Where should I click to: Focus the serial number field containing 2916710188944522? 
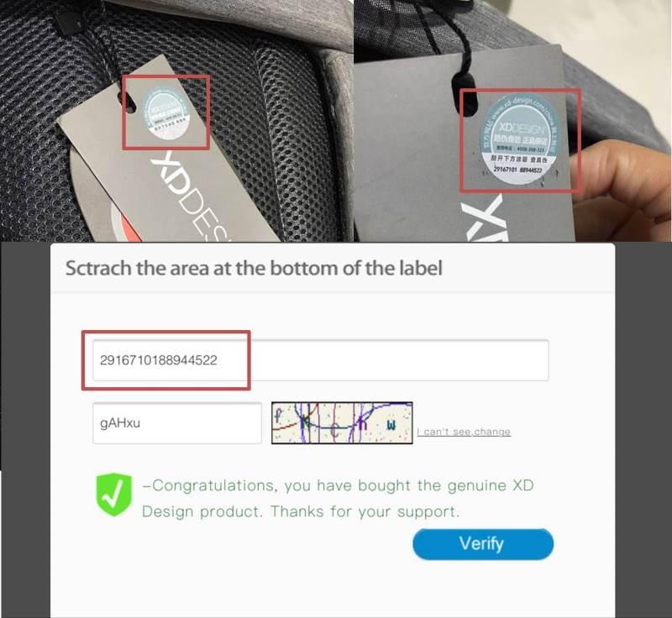click(321, 359)
